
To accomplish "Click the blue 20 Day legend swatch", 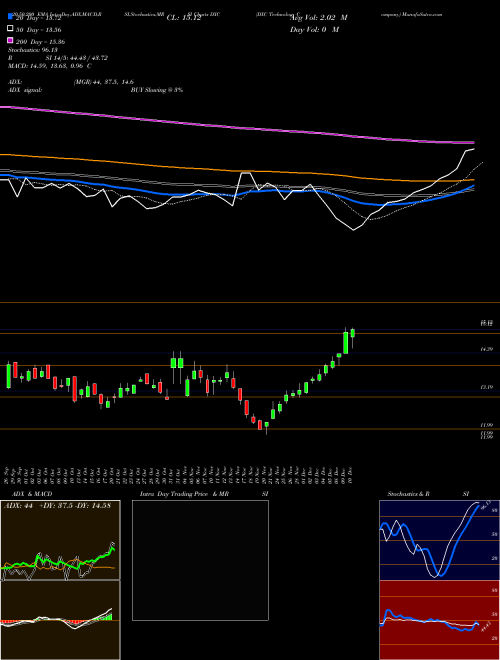I will pos(10,17).
